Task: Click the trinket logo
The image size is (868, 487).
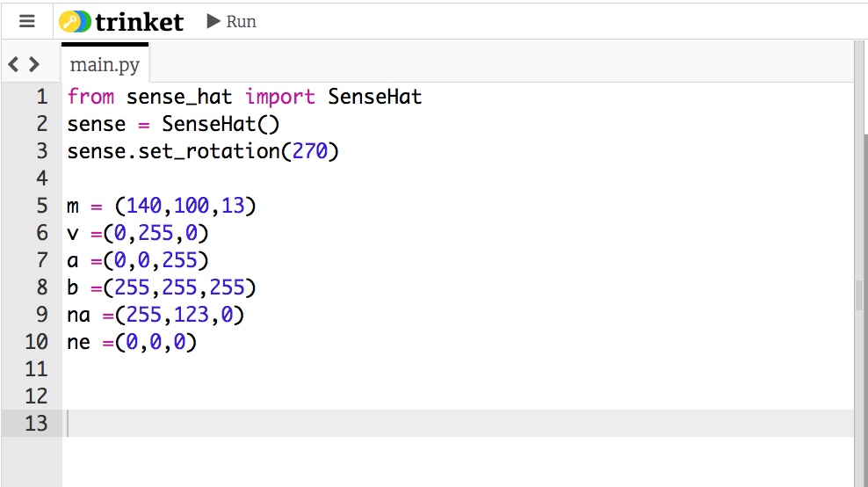Action: pyautogui.click(x=122, y=21)
